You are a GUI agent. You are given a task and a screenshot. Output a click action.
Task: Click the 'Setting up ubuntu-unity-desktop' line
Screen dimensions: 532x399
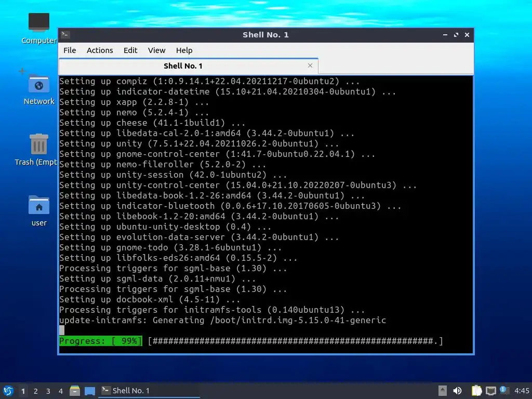pos(165,227)
